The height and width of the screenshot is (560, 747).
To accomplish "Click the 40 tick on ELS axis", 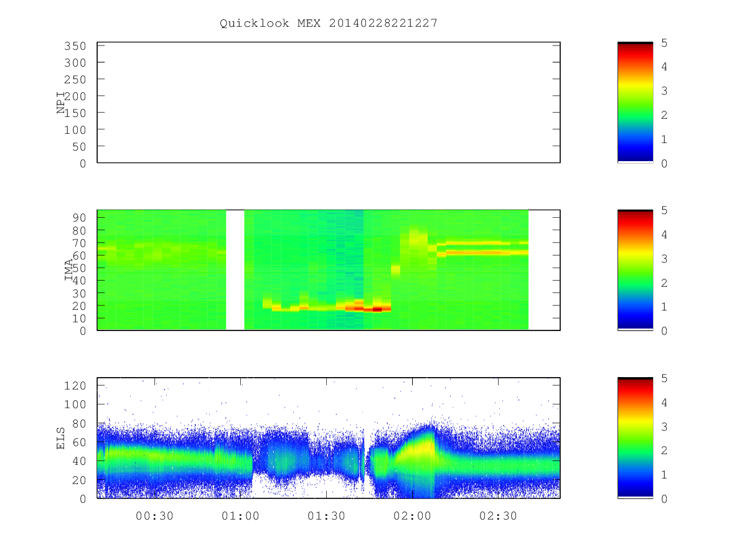I will [x=78, y=461].
